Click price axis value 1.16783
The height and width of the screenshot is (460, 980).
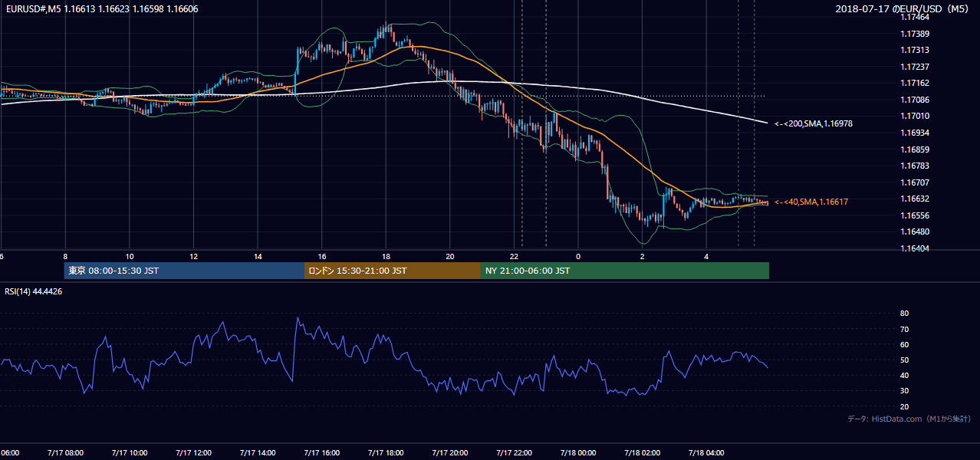click(x=916, y=166)
